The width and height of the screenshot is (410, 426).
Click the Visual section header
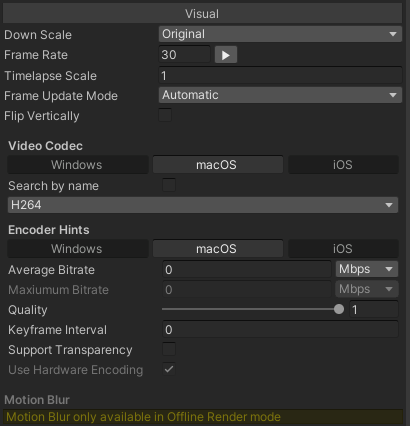(202, 14)
